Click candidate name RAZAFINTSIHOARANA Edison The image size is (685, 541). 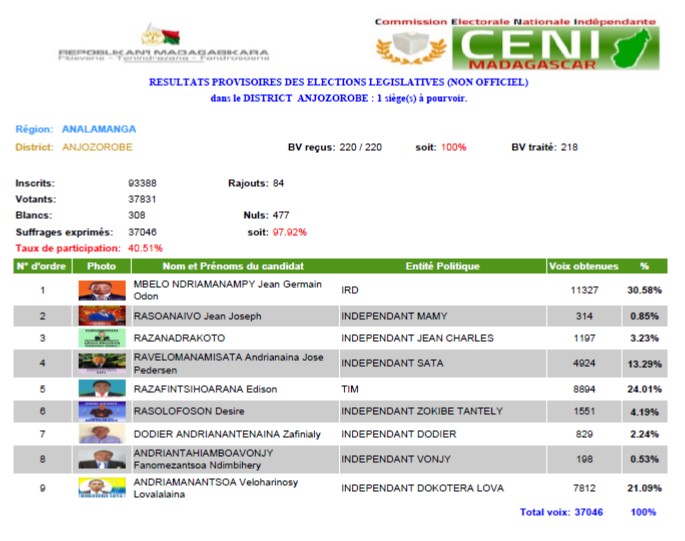[205, 389]
